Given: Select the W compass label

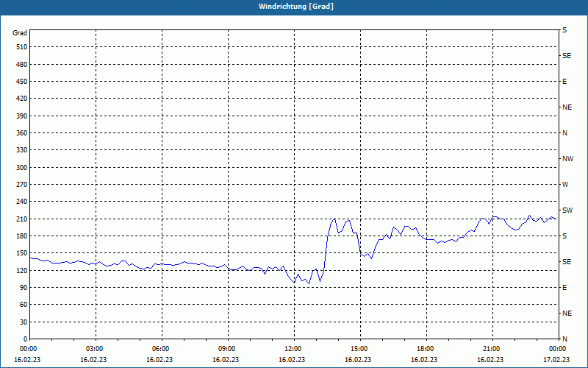Looking at the screenshot, I should [x=565, y=185].
